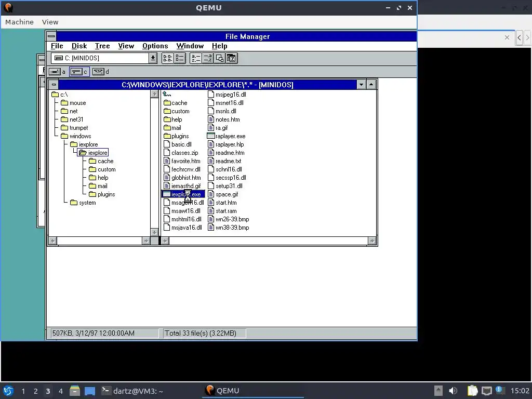Select the setup31.dll file

[x=225, y=186]
